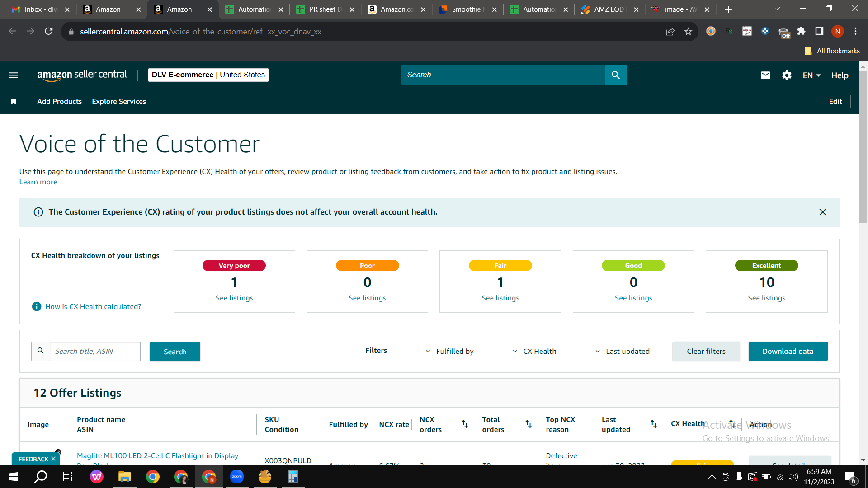
Task: Click the Search button next to title field
Action: [x=175, y=352]
